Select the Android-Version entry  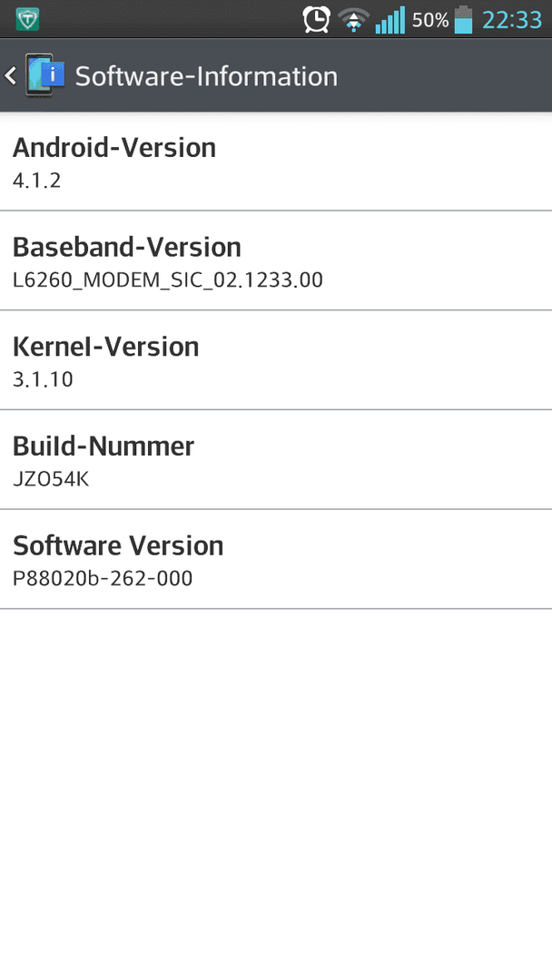click(276, 162)
